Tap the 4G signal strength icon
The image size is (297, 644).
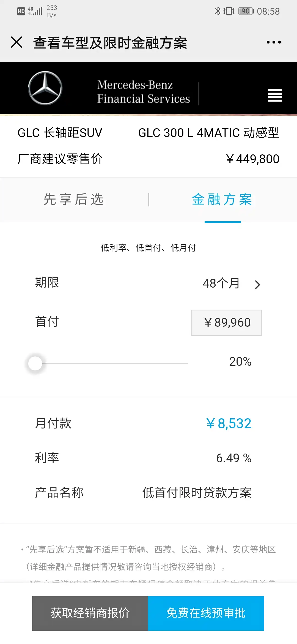pyautogui.click(x=35, y=11)
